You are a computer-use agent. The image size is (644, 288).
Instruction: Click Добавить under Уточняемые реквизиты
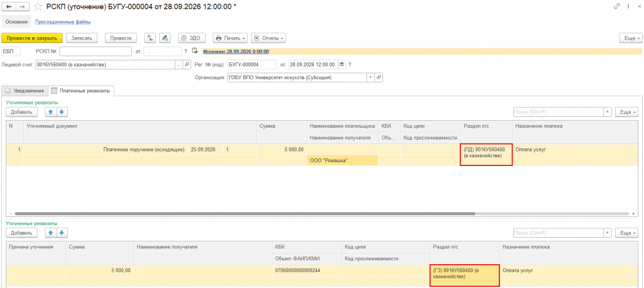point(21,111)
